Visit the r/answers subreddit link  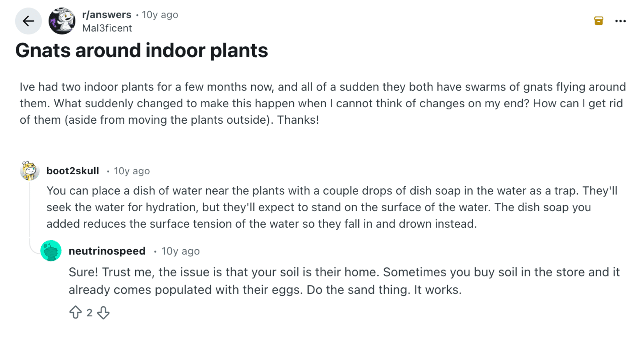coord(107,15)
